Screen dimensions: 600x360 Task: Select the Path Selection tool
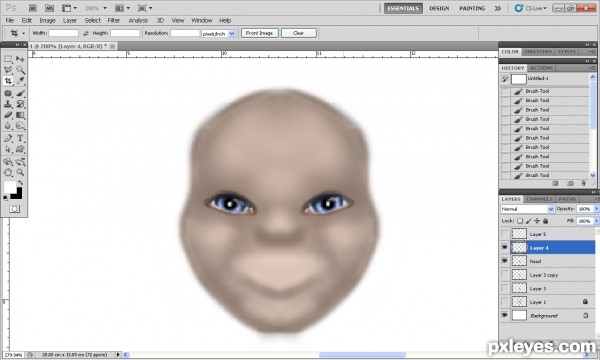click(8, 149)
